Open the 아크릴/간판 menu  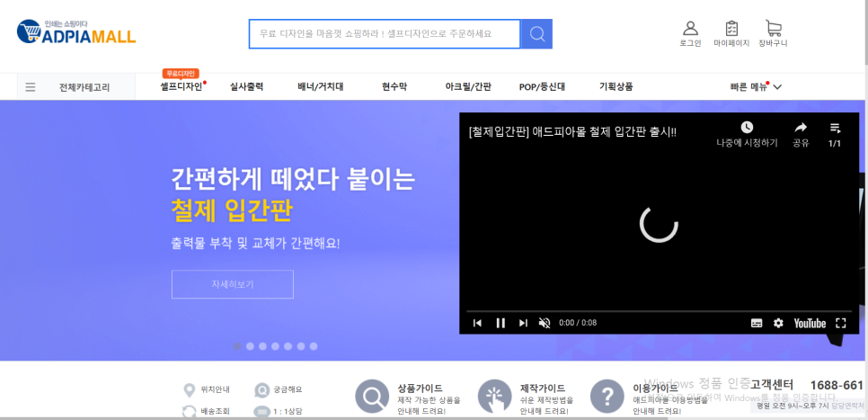(468, 86)
